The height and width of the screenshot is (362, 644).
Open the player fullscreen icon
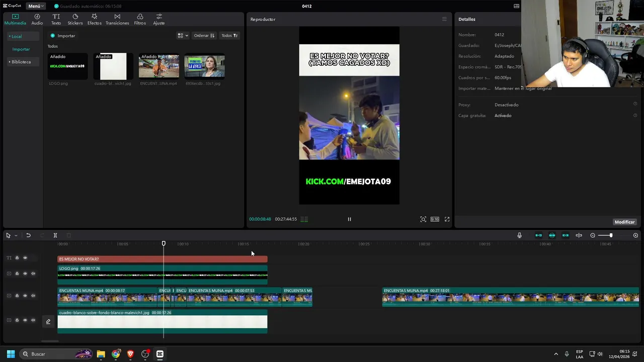(x=447, y=219)
